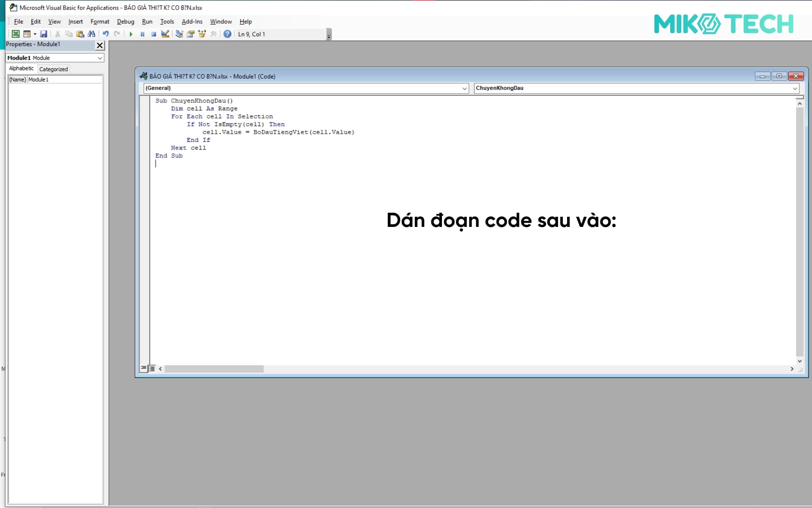This screenshot has width=812, height=508.
Task: Click the Insert UserForm toolbar icon
Action: 27,34
